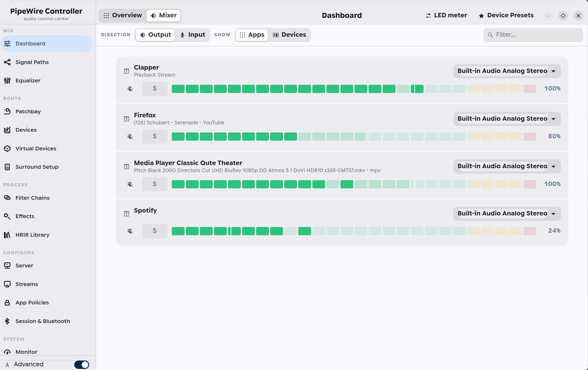
Task: Click the LED meter button
Action: point(446,15)
